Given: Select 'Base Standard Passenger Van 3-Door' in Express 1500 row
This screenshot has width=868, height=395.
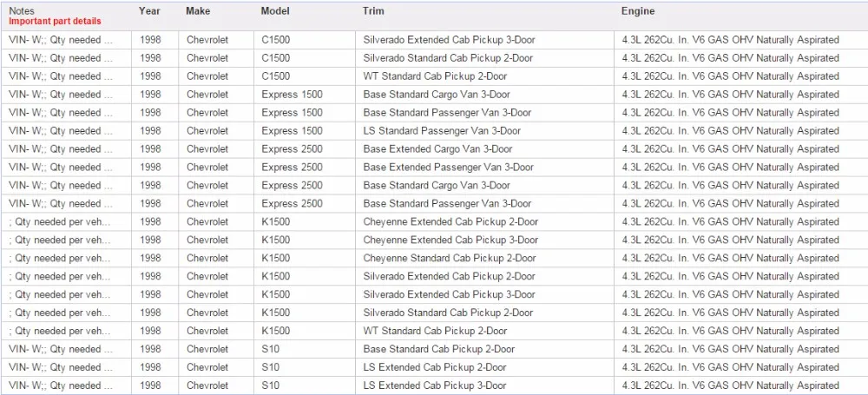Looking at the screenshot, I should click(447, 113).
